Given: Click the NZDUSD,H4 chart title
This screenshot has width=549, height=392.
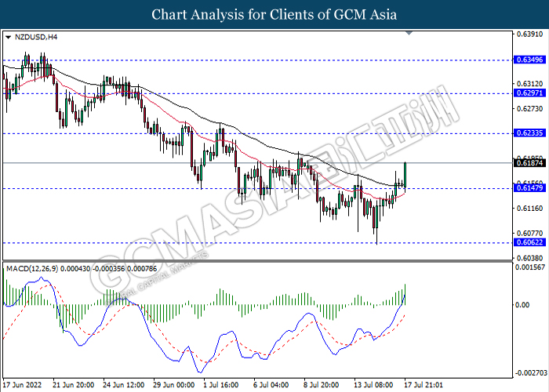Looking at the screenshot, I should click(x=36, y=37).
